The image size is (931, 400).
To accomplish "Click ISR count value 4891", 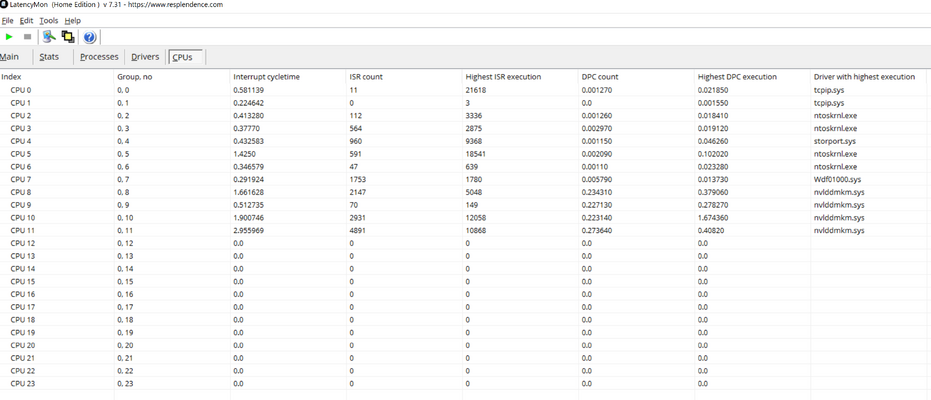I will point(358,230).
